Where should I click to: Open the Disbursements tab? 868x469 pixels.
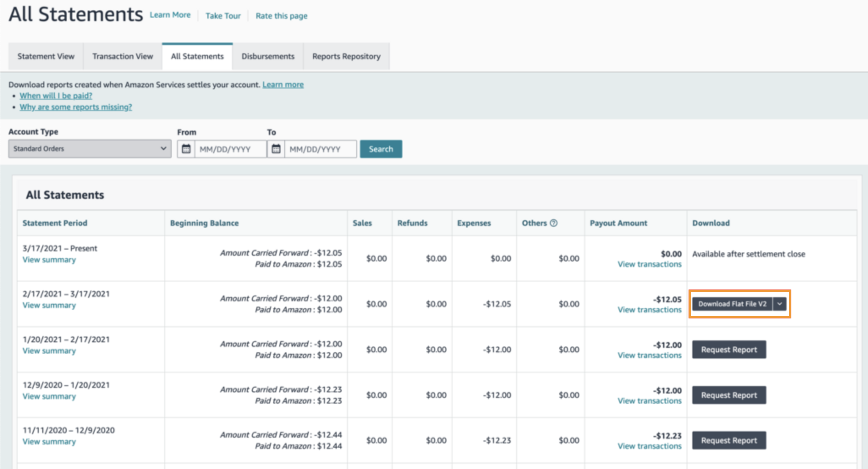268,56
